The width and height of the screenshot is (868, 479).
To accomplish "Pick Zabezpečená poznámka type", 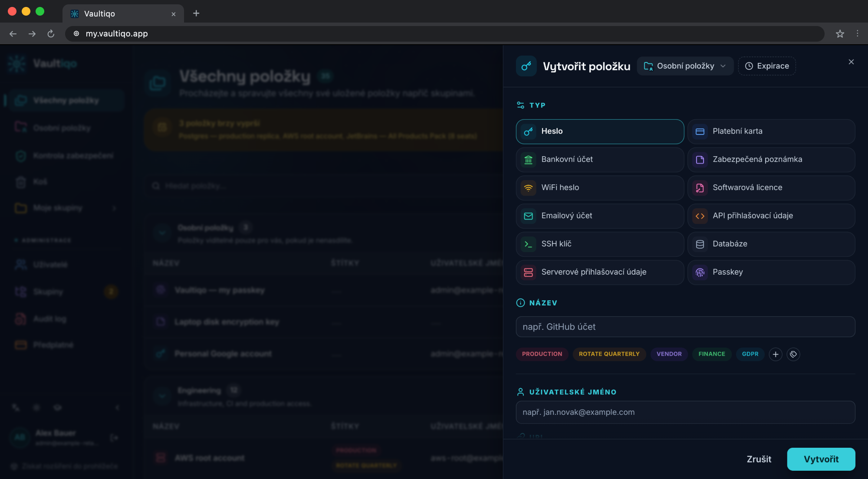I will 771,160.
